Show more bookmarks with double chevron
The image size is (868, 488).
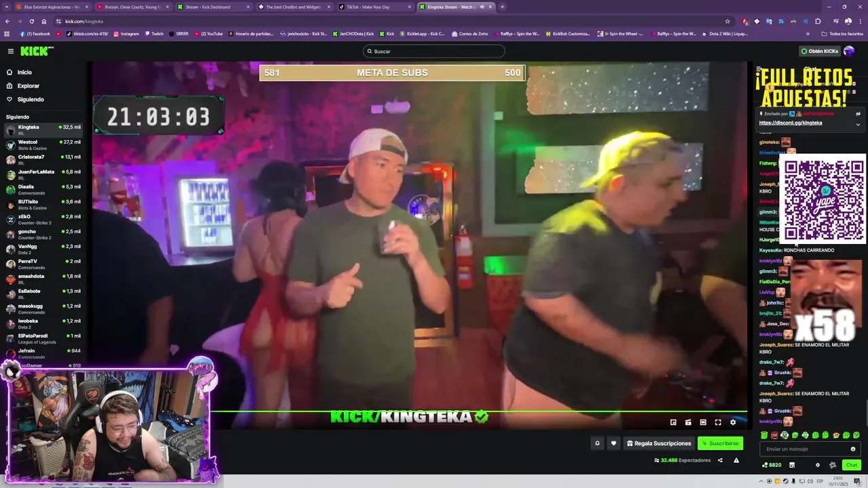[x=808, y=34]
